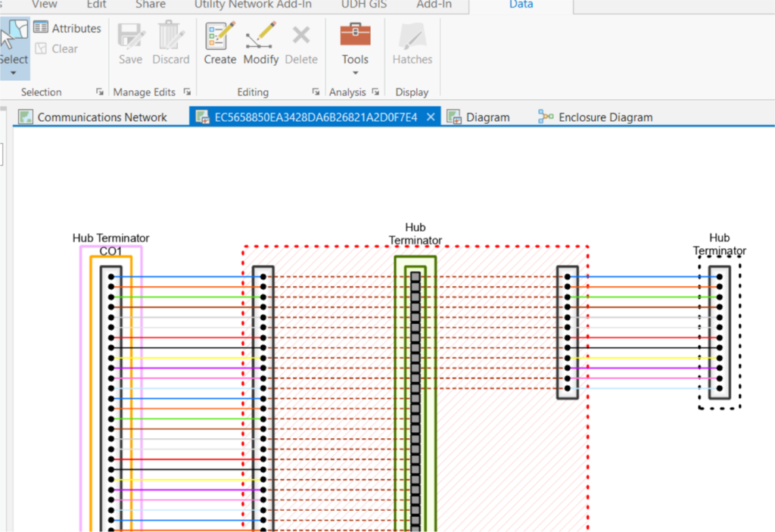
Task: Open the Share ribbon tab
Action: coord(151,5)
